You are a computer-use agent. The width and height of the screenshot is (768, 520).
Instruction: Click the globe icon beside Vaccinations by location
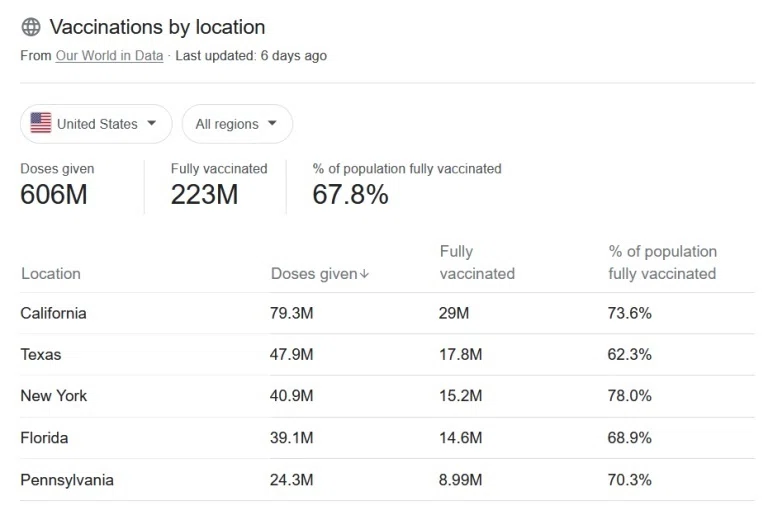31,27
